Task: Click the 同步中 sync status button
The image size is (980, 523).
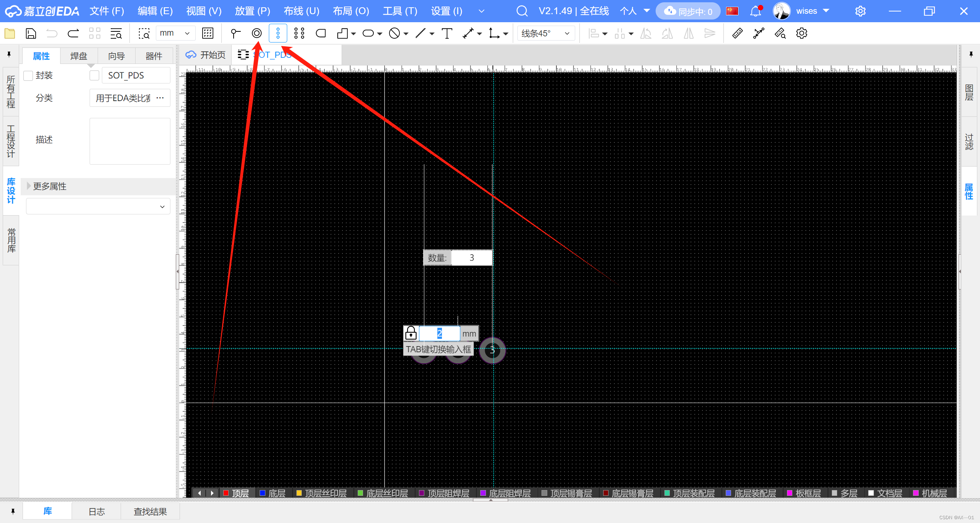Action: coord(688,11)
